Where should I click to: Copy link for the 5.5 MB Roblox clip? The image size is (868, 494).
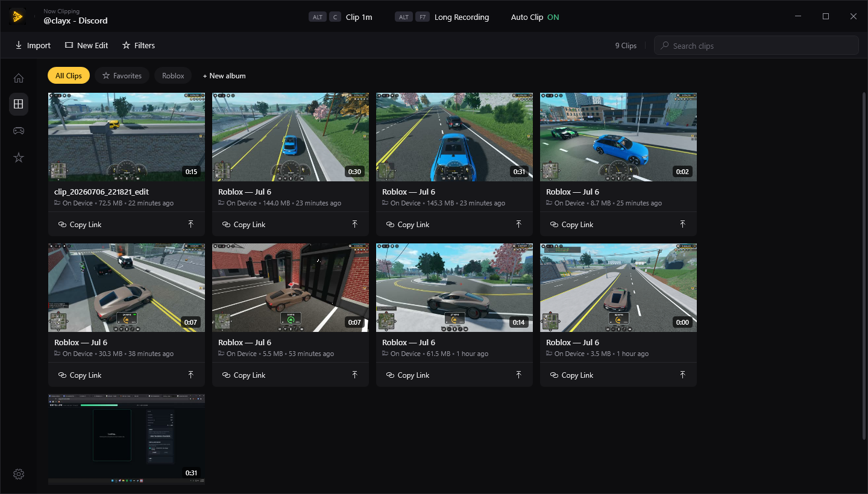coord(244,375)
